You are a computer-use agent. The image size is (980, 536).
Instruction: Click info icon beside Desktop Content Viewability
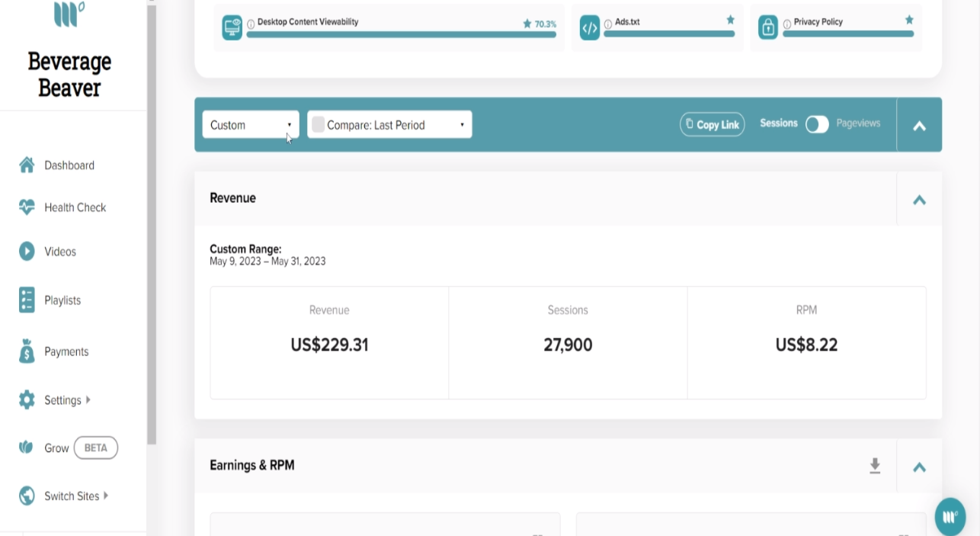point(251,24)
